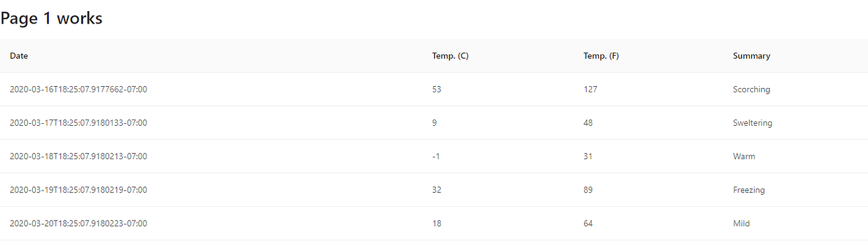Select the 2020-03-20 date cell

click(78, 223)
